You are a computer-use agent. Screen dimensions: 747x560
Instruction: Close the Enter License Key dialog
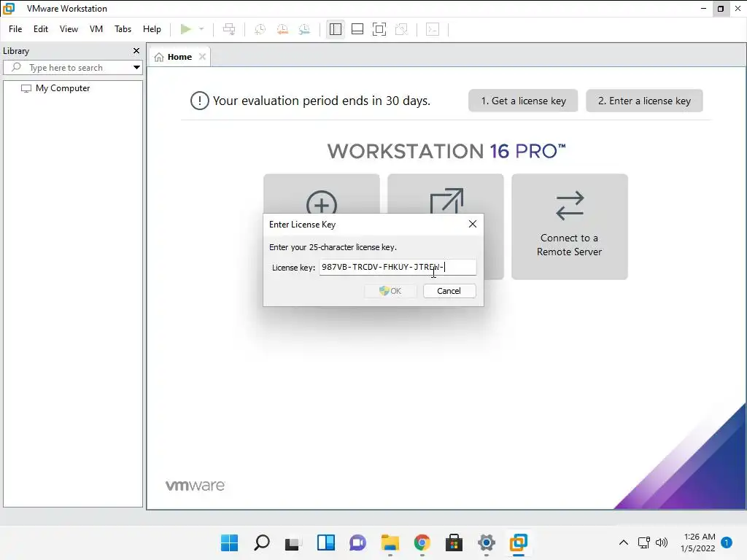(473, 224)
